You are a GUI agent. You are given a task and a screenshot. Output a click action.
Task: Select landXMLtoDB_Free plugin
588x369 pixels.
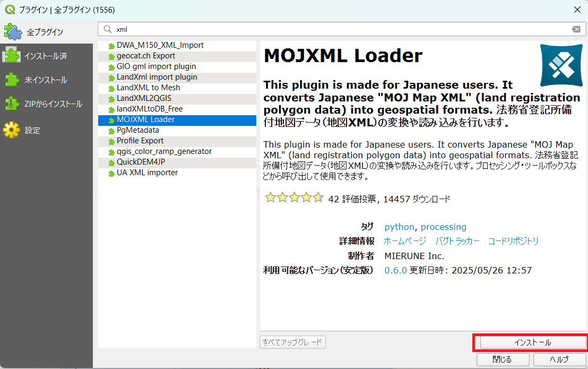coord(177,109)
